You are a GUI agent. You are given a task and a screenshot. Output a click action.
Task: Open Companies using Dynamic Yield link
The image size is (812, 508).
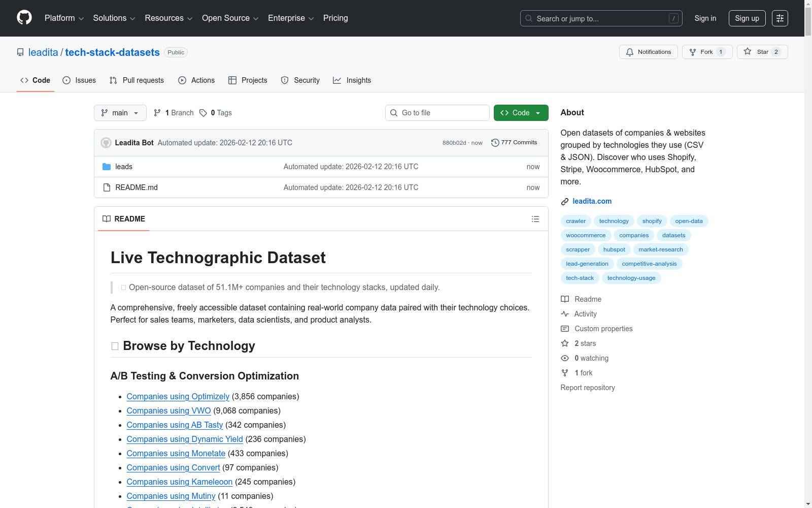pyautogui.click(x=185, y=439)
